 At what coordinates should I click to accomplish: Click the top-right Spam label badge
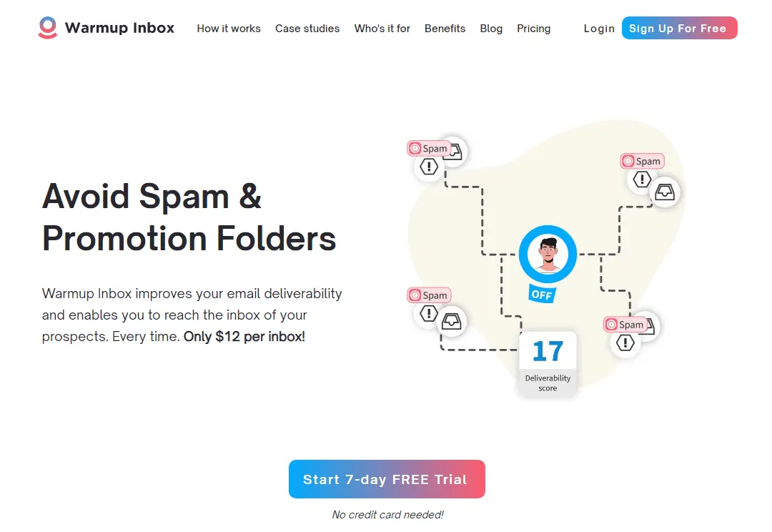642,162
